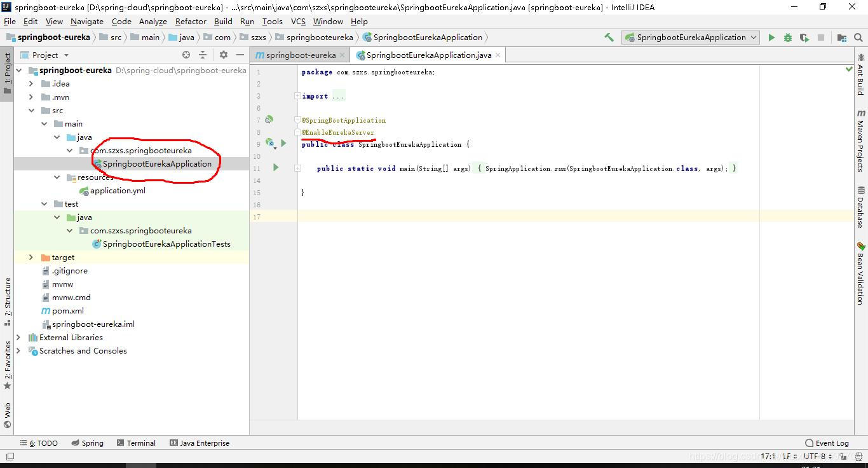This screenshot has height=468, width=868.
Task: Open the Navigate menu
Action: pos(87,21)
